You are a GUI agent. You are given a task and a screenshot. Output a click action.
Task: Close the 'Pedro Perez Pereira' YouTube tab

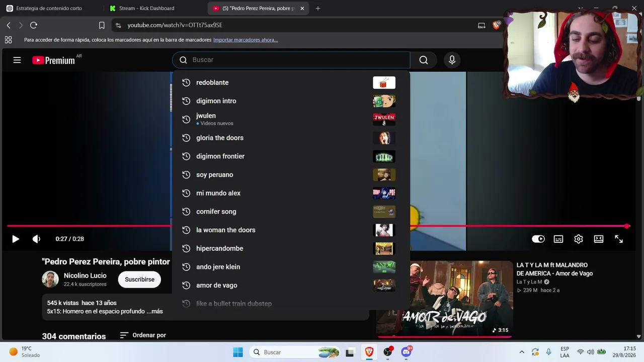[x=302, y=9]
